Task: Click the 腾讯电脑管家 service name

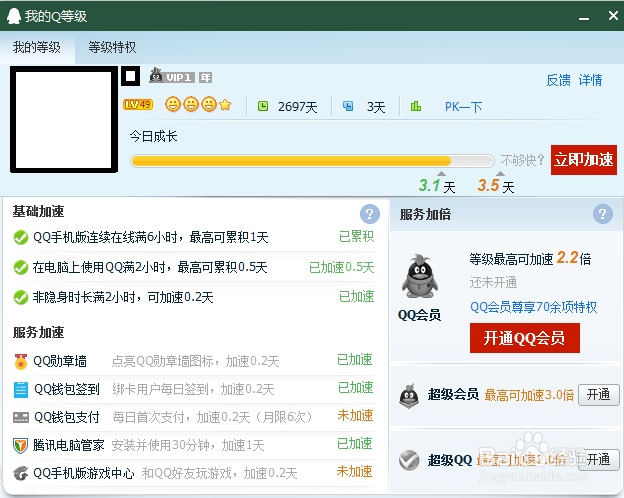Action: click(x=68, y=445)
